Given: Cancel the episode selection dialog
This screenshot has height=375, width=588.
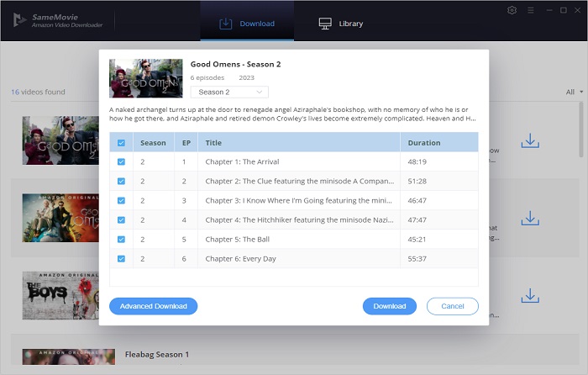Looking at the screenshot, I should (452, 306).
